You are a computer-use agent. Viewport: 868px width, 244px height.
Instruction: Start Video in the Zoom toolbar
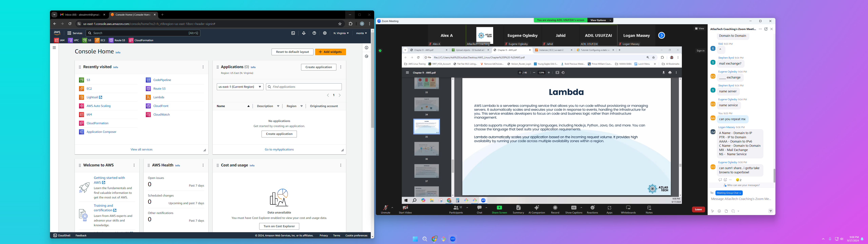pos(405,208)
